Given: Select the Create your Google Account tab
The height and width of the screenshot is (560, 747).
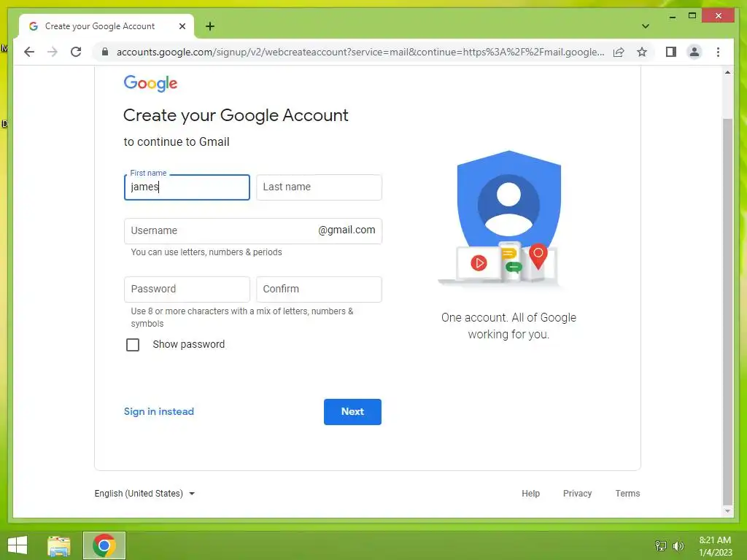Looking at the screenshot, I should (107, 26).
